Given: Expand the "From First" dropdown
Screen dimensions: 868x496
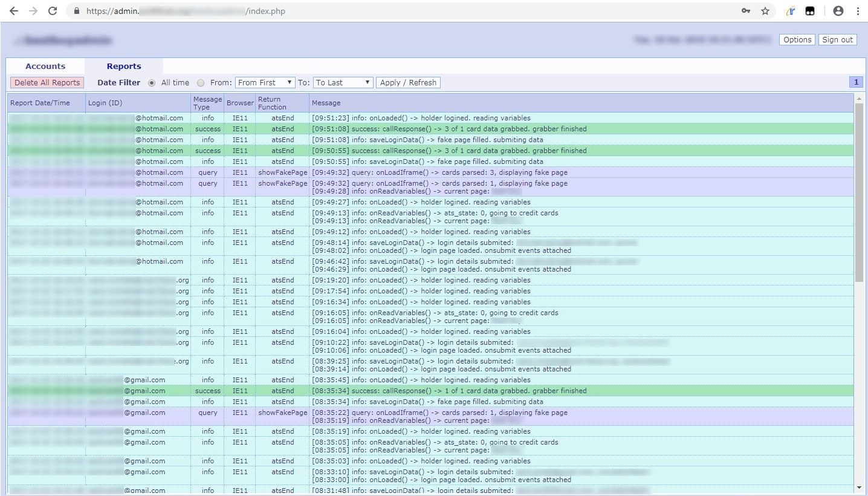Looking at the screenshot, I should point(265,82).
